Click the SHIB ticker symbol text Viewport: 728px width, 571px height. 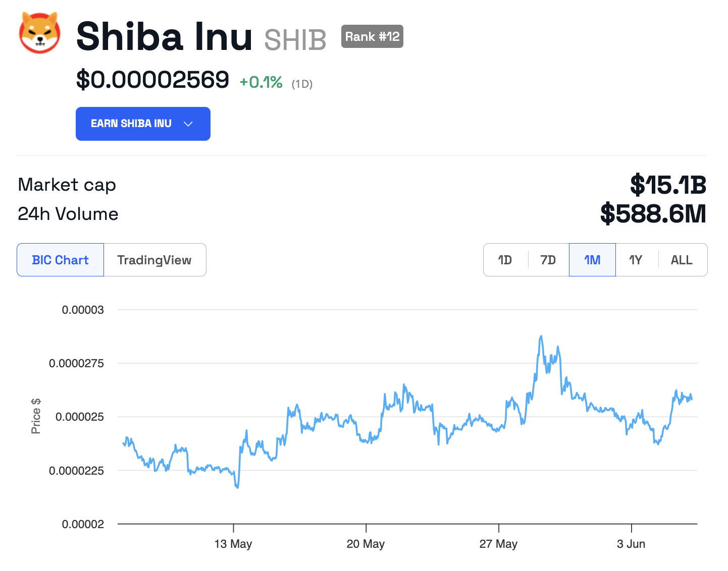pyautogui.click(x=295, y=40)
